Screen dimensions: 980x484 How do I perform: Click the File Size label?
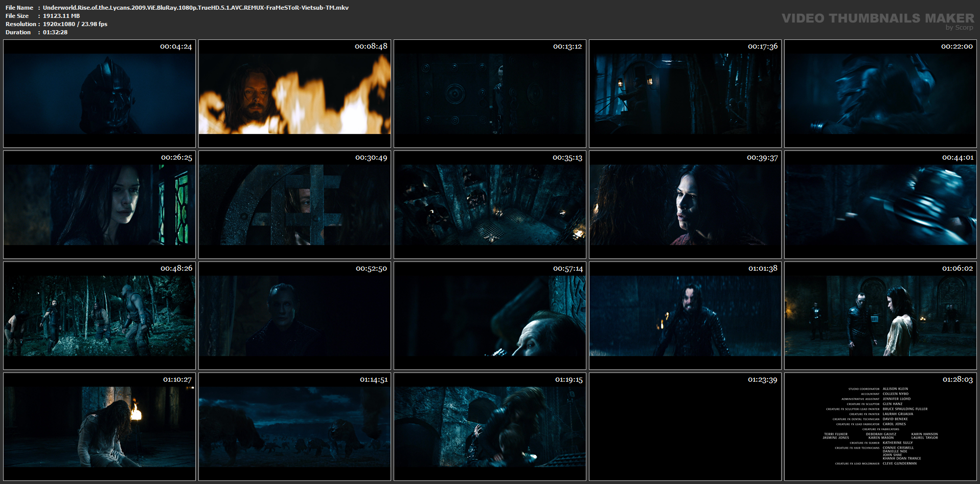[17, 16]
